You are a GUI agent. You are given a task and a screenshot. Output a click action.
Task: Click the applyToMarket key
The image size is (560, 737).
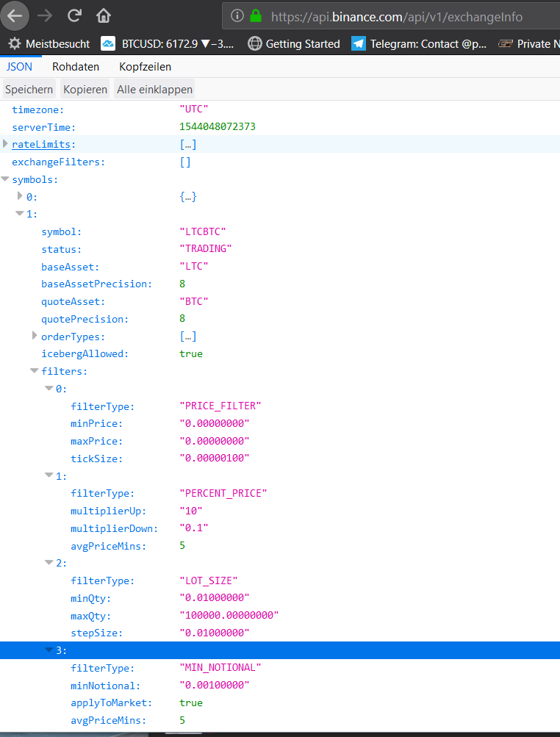coord(112,703)
